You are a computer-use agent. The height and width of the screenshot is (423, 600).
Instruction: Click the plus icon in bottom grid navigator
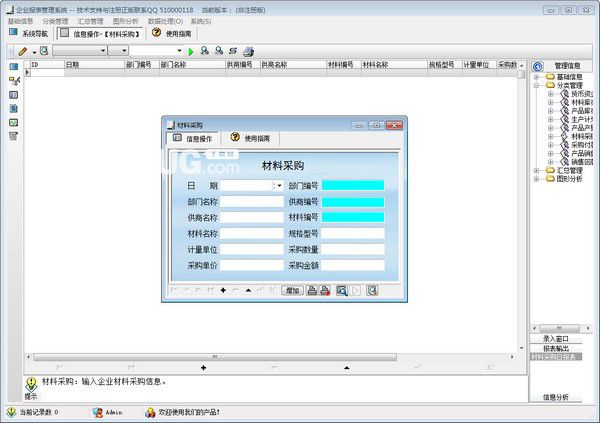coord(204,367)
